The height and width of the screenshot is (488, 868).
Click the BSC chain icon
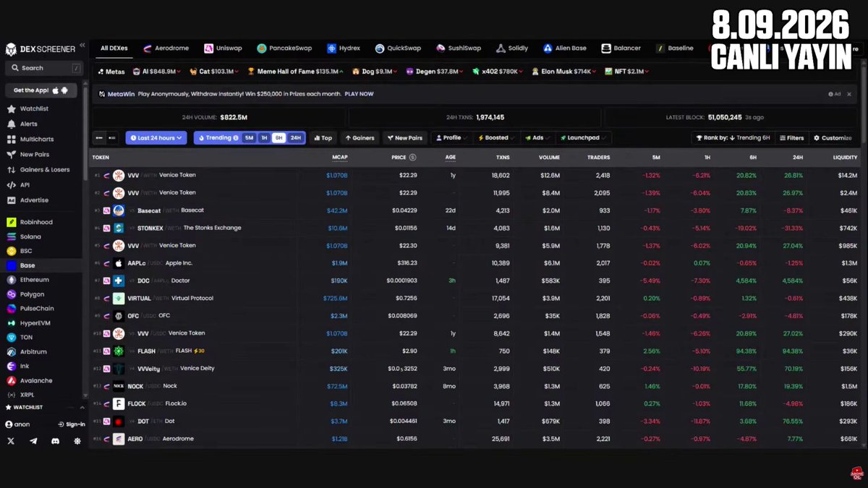tap(11, 251)
